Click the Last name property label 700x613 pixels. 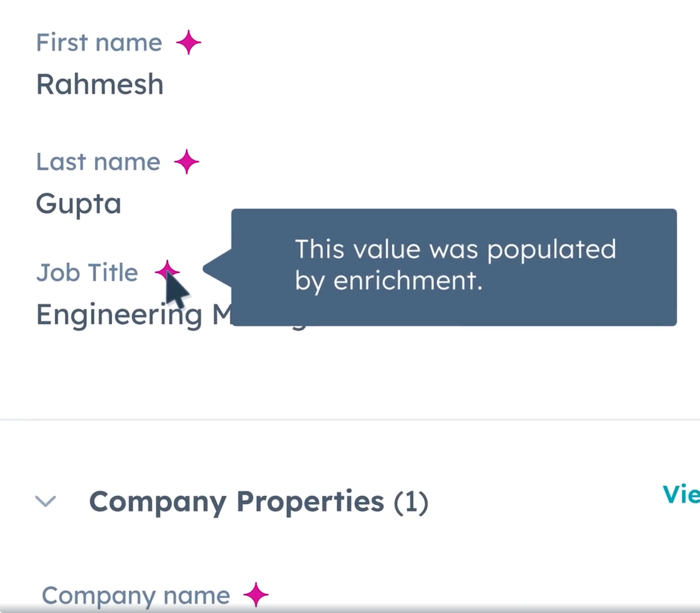click(98, 162)
